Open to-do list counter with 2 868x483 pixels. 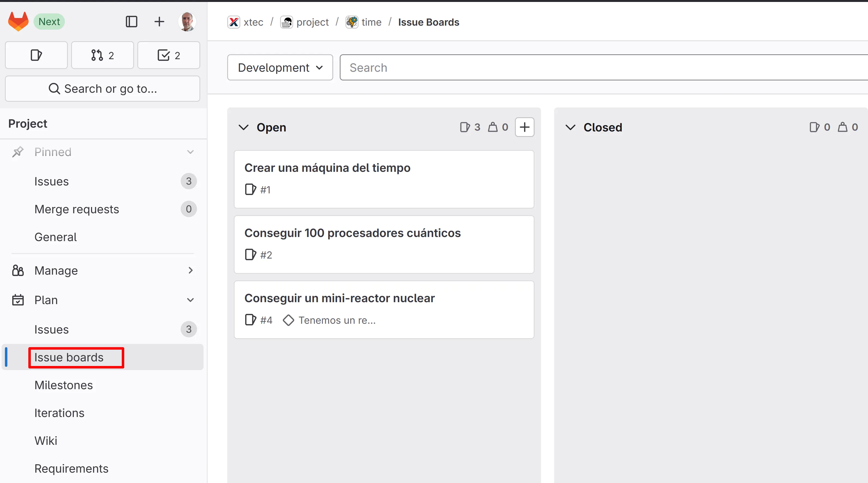[x=168, y=55]
